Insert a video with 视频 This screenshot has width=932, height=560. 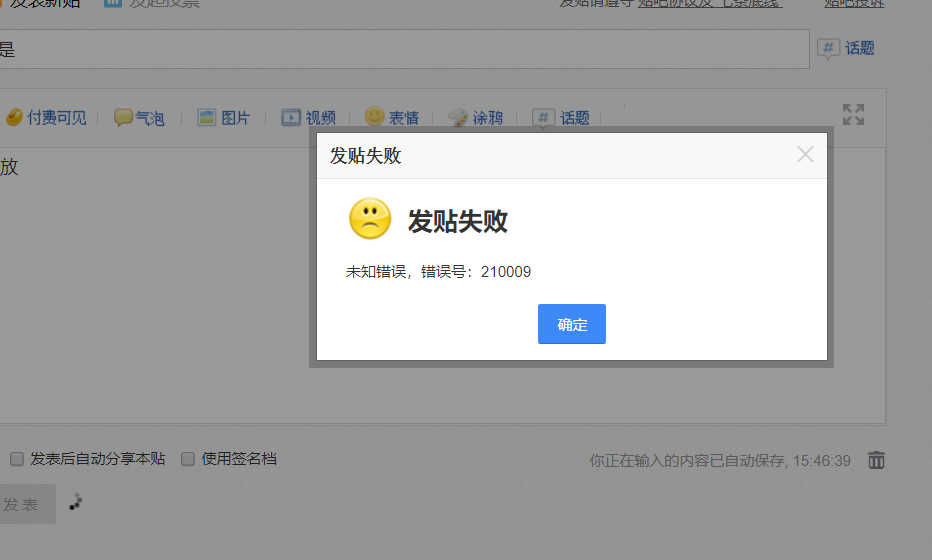click(x=308, y=118)
